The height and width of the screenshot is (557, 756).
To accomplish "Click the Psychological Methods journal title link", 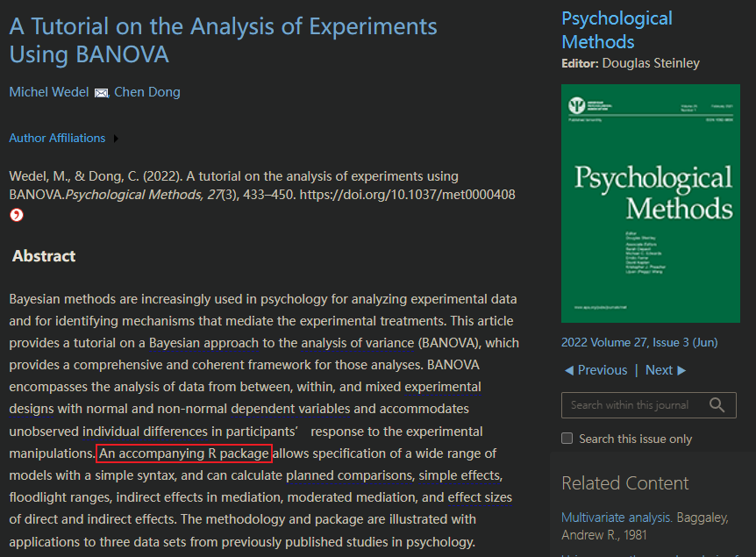I will 617,30.
